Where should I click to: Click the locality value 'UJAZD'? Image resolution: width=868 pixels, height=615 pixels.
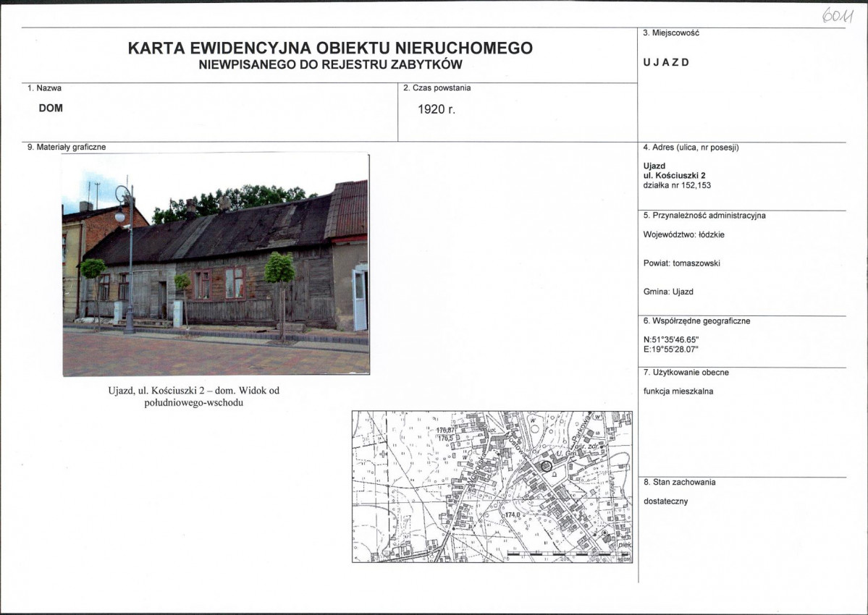point(666,62)
